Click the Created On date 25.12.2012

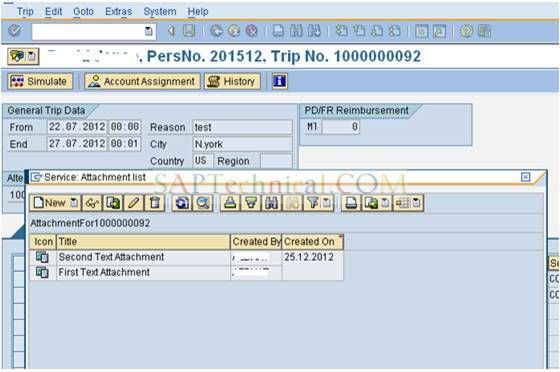coord(309,257)
